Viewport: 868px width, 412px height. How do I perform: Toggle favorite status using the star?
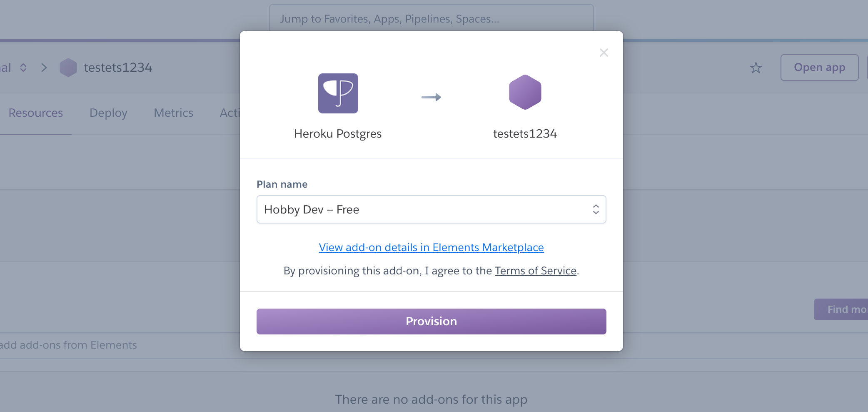coord(756,68)
